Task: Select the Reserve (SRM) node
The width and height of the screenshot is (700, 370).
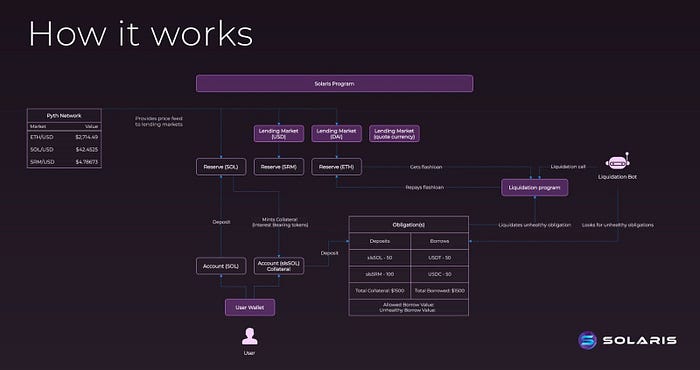Action: (x=279, y=167)
